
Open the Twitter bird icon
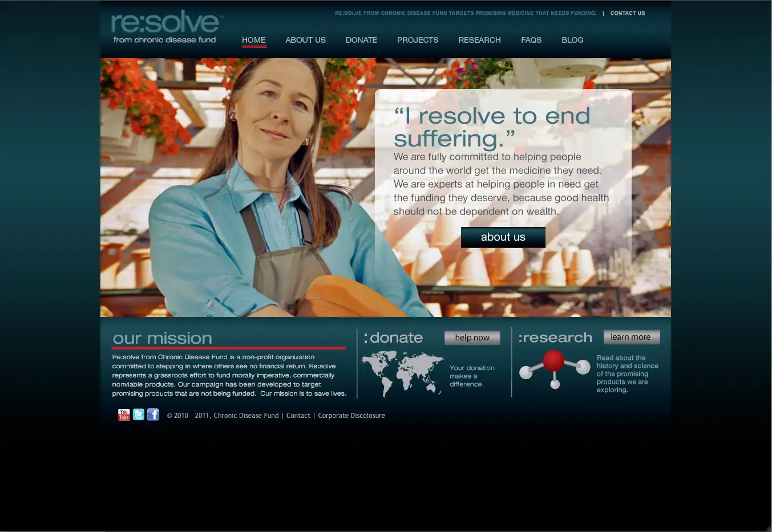pyautogui.click(x=139, y=415)
